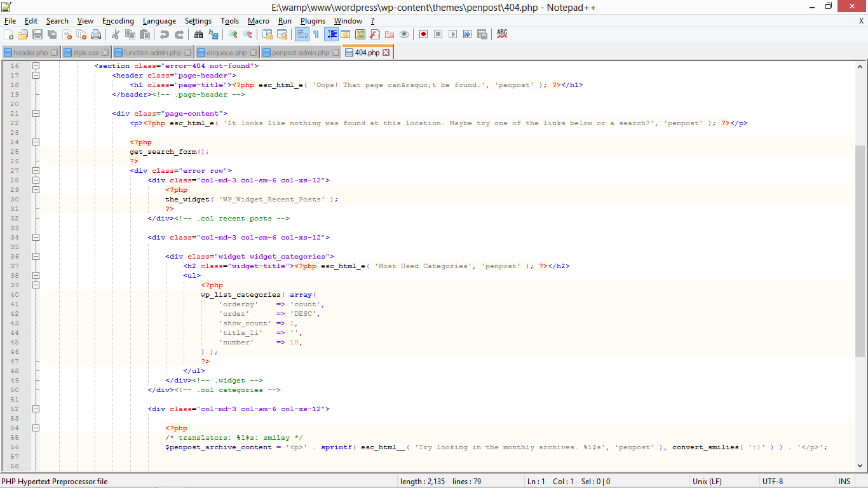Open the Replace dialog icon
Image resolution: width=868 pixels, height=488 pixels.
pyautogui.click(x=214, y=34)
